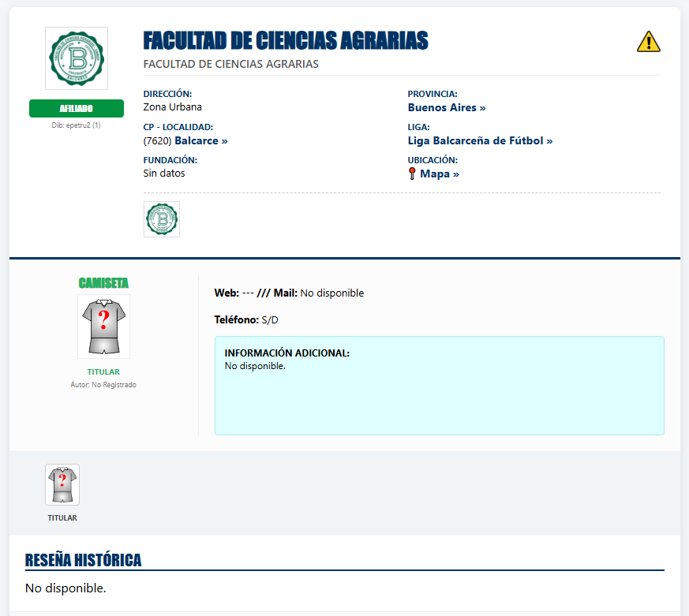Follow the Liga Balcarceña de Fútbol link

point(480,141)
